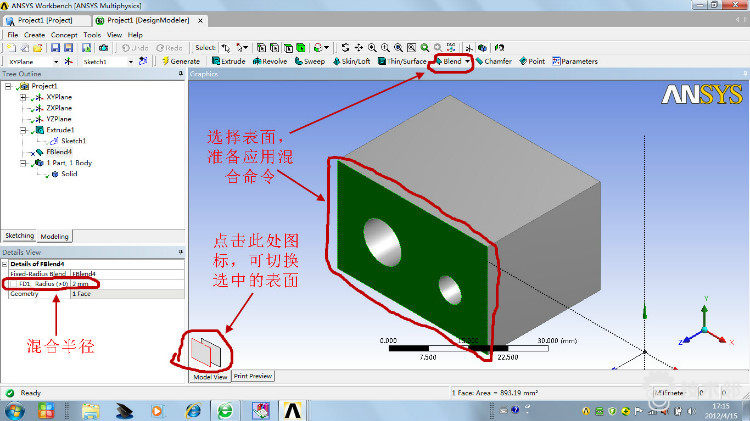Click the New Plane icon beside XYPlane dropdown
The height and width of the screenshot is (421, 750).
[x=68, y=61]
